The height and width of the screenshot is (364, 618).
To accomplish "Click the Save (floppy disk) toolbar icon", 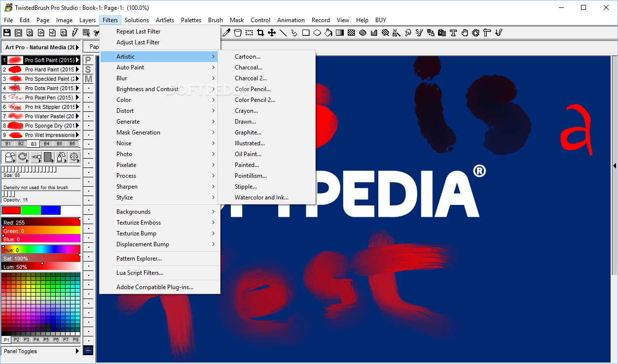I will tap(7, 33).
